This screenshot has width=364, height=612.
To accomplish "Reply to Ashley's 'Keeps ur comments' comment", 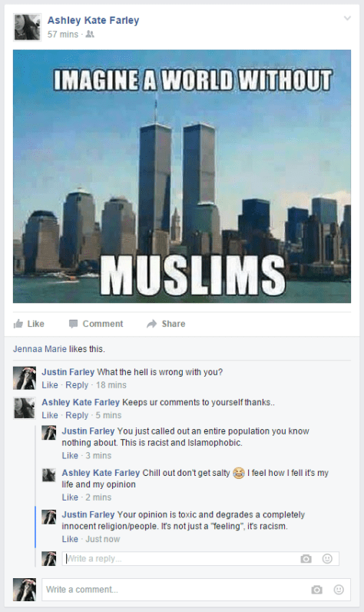I will click(x=77, y=415).
